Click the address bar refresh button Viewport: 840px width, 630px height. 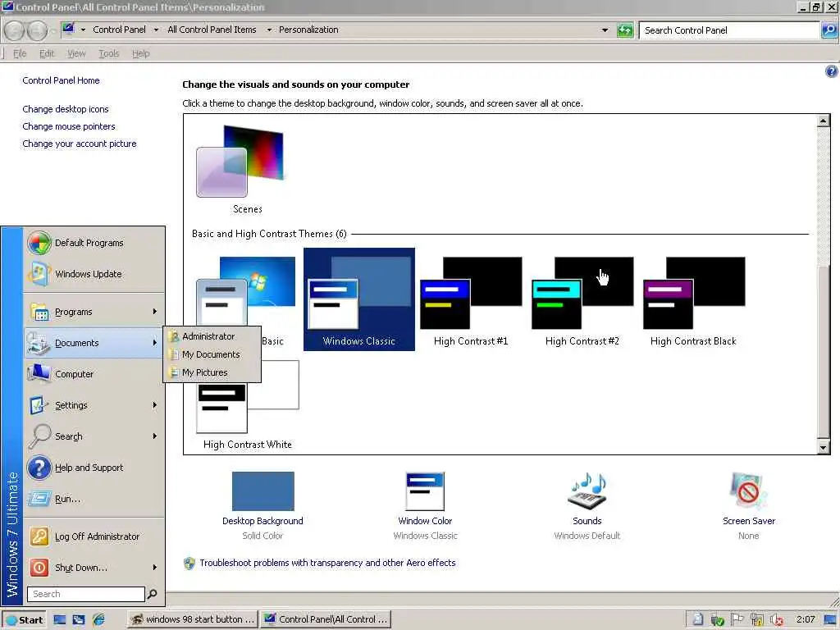pyautogui.click(x=624, y=30)
